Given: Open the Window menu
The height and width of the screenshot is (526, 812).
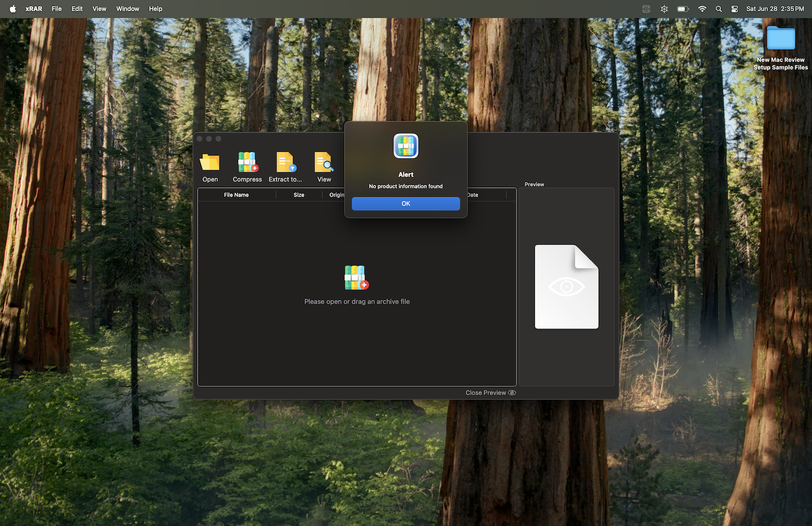Looking at the screenshot, I should (127, 9).
